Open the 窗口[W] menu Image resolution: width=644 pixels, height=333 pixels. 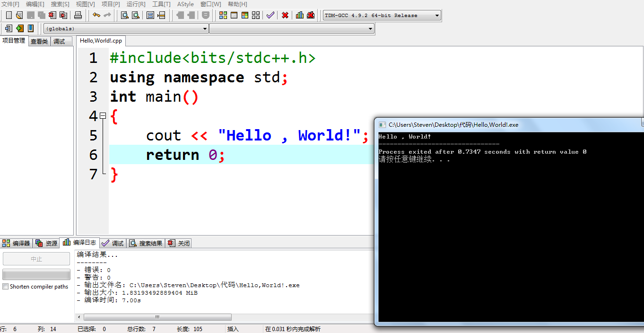point(211,4)
